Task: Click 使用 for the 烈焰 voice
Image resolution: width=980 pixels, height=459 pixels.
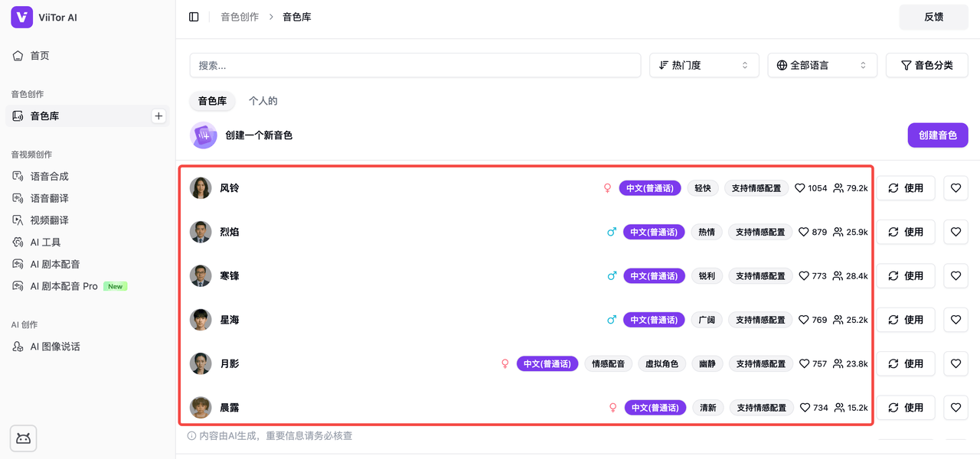Action: tap(905, 232)
